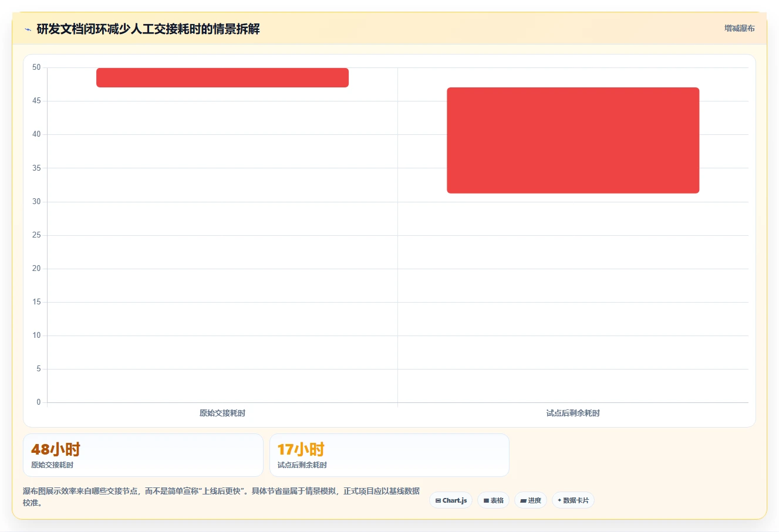779x532 pixels.
Task: Click the red 试点后剩余耗时 waterfall bar
Action: [573, 140]
